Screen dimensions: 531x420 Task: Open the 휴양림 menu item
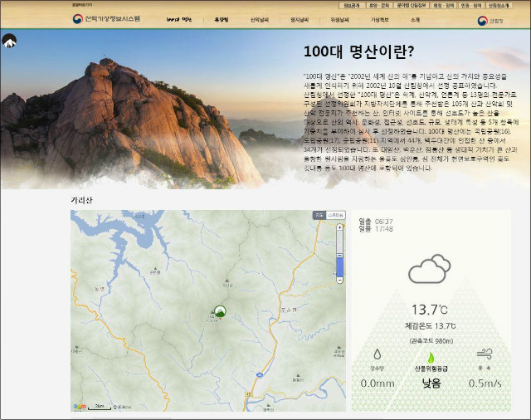(x=221, y=20)
